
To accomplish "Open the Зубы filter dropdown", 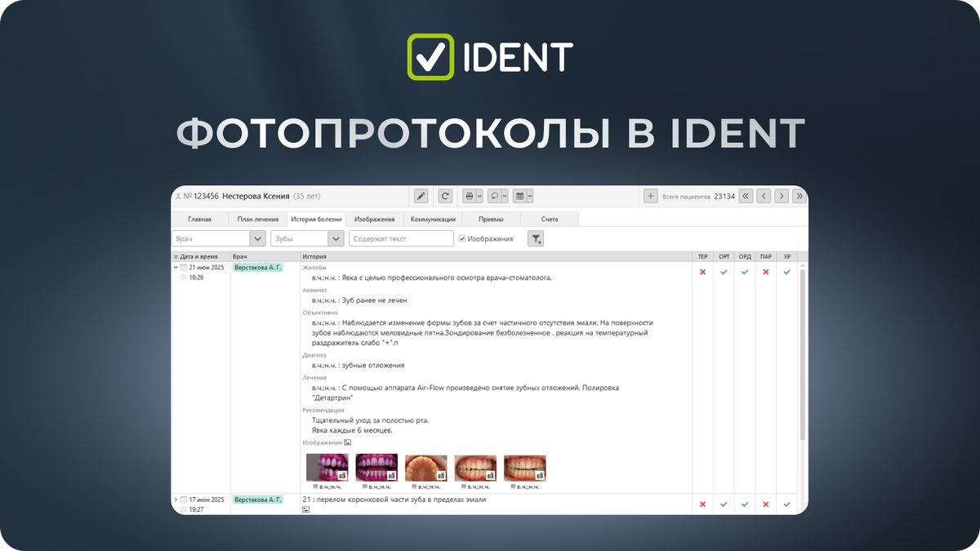I will (x=336, y=238).
